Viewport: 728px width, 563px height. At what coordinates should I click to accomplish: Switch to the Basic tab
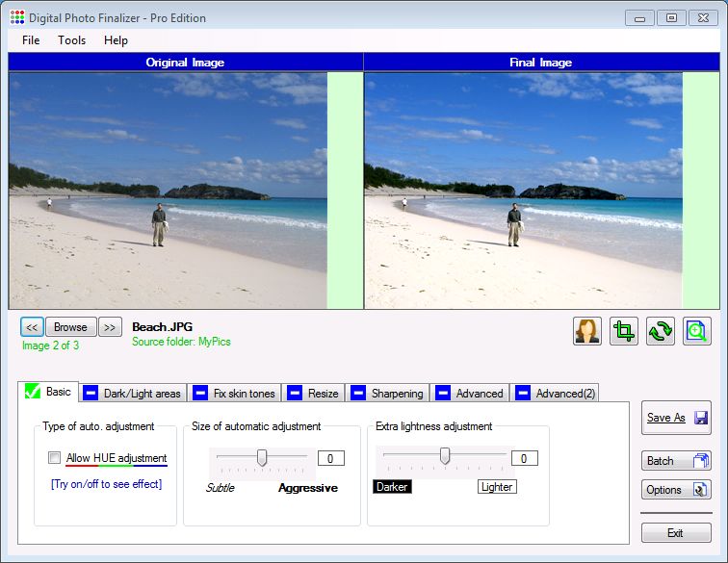click(48, 392)
